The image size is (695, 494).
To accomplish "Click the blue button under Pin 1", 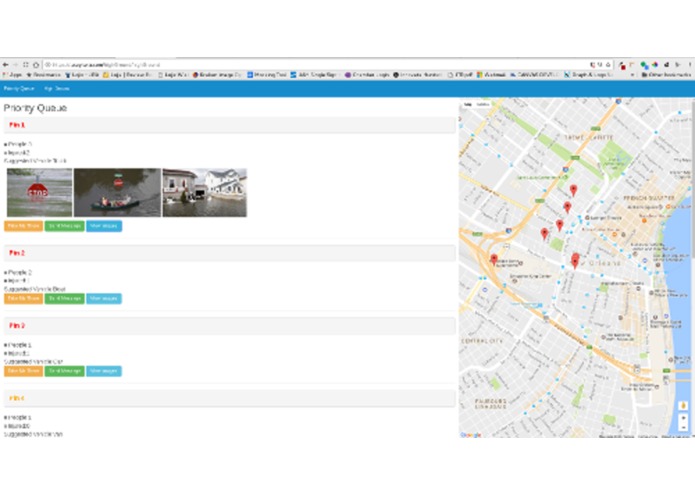I will point(104,226).
